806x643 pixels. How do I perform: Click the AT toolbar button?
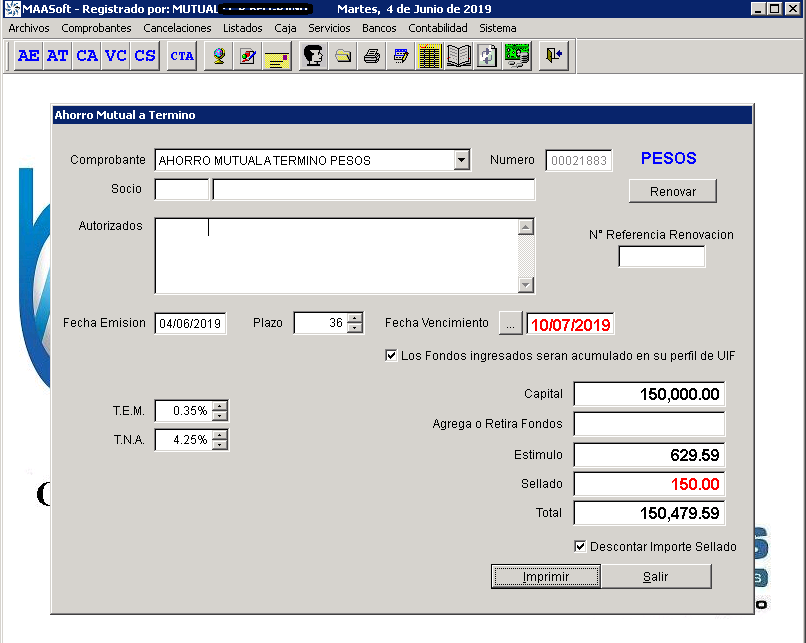[58, 56]
